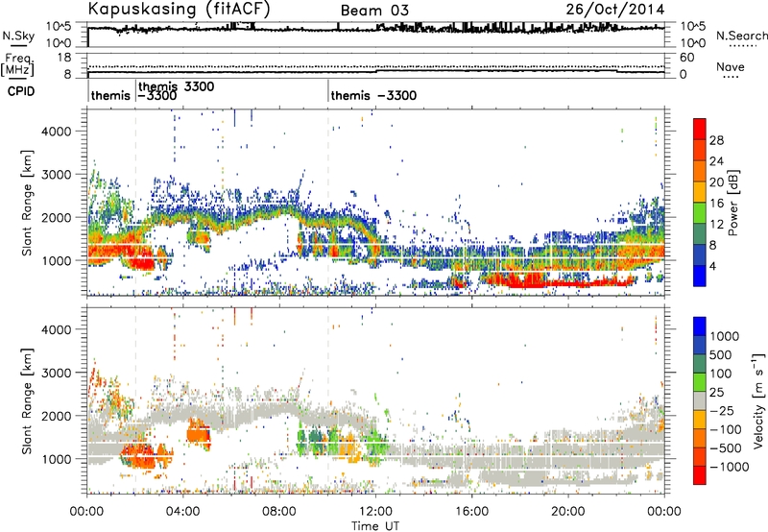Viewport: 768px width, 532px height.
Task: Click the '08:00' time axis tick label
Action: (278, 512)
